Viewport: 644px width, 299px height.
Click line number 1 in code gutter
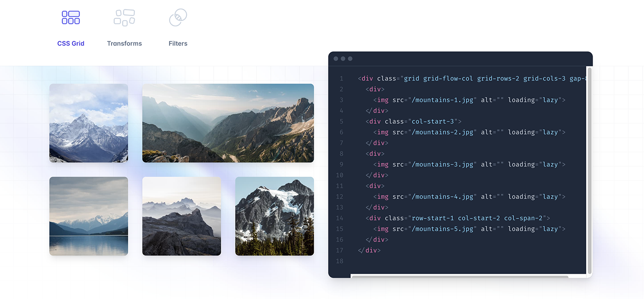pyautogui.click(x=341, y=79)
